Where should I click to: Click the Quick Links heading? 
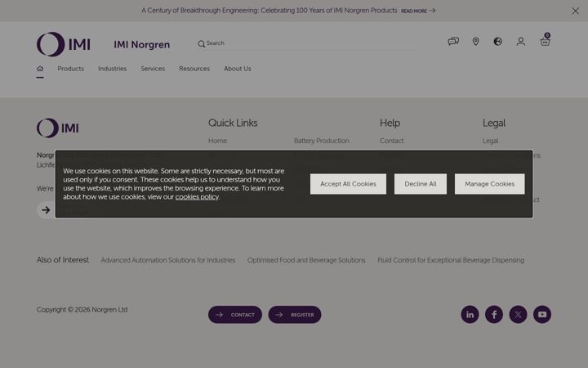tap(233, 123)
